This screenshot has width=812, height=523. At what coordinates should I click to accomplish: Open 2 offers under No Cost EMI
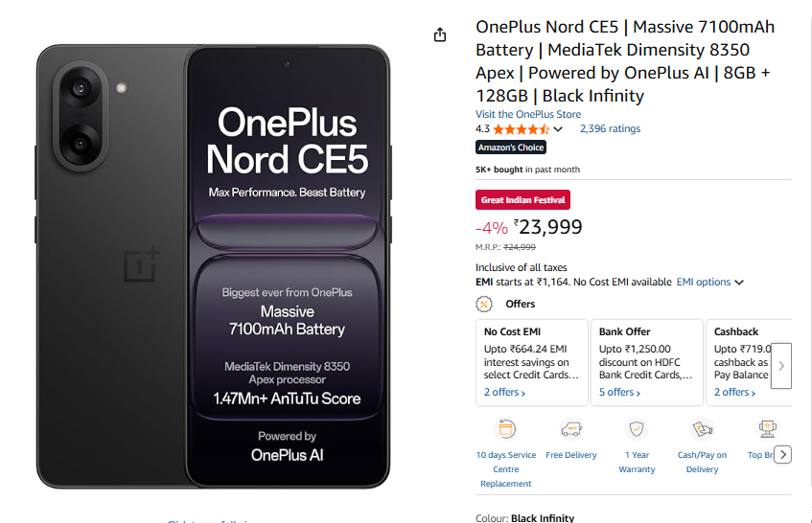[505, 393]
